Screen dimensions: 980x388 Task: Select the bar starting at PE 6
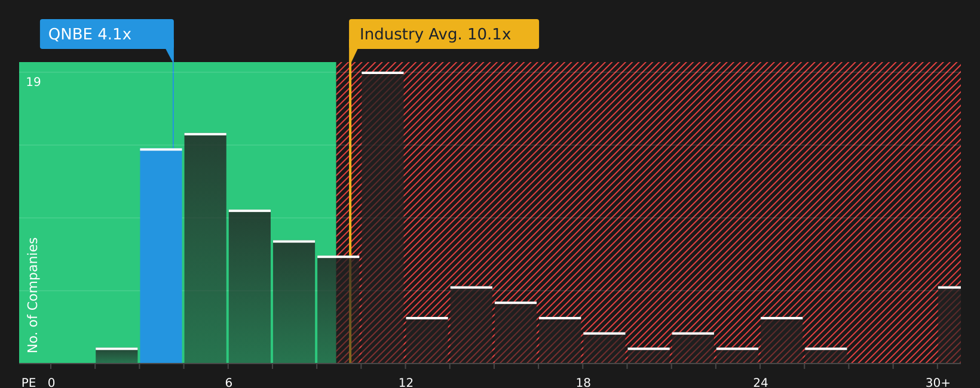click(x=250, y=287)
